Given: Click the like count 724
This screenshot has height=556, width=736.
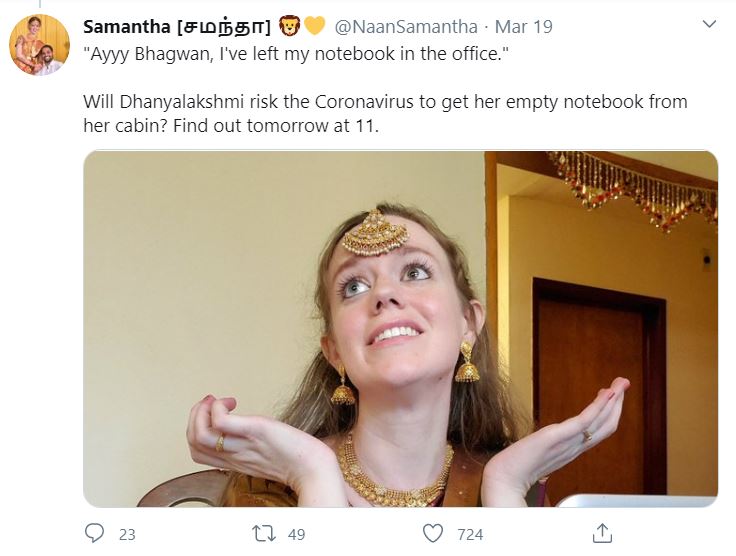Looking at the screenshot, I should coord(469,535).
